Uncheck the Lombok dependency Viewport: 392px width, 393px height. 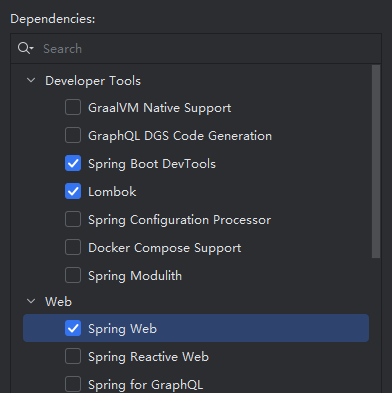(73, 191)
